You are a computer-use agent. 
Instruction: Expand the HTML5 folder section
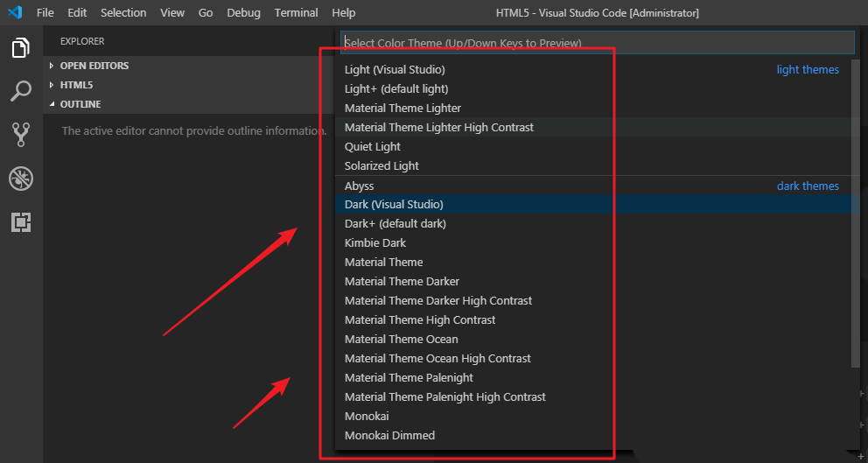tap(76, 85)
